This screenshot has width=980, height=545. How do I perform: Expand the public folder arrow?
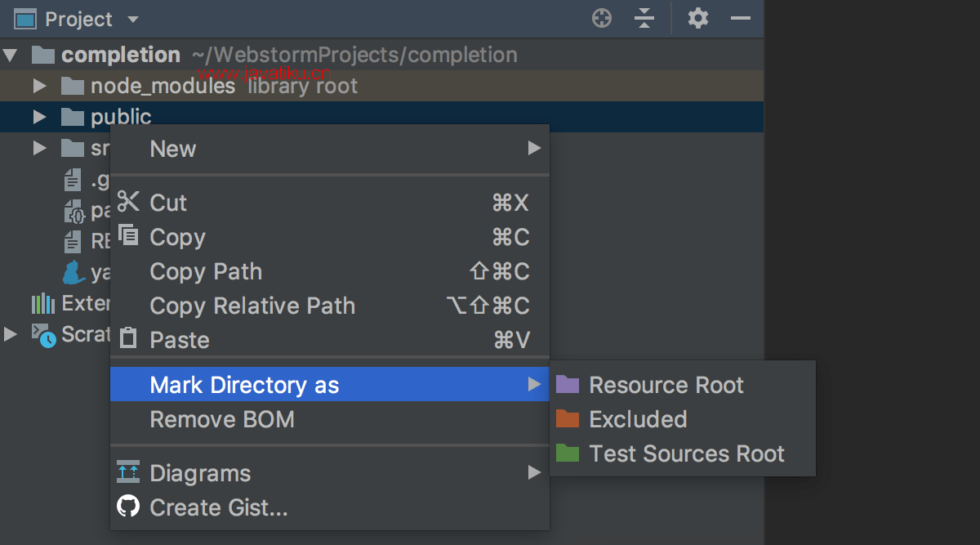click(39, 117)
